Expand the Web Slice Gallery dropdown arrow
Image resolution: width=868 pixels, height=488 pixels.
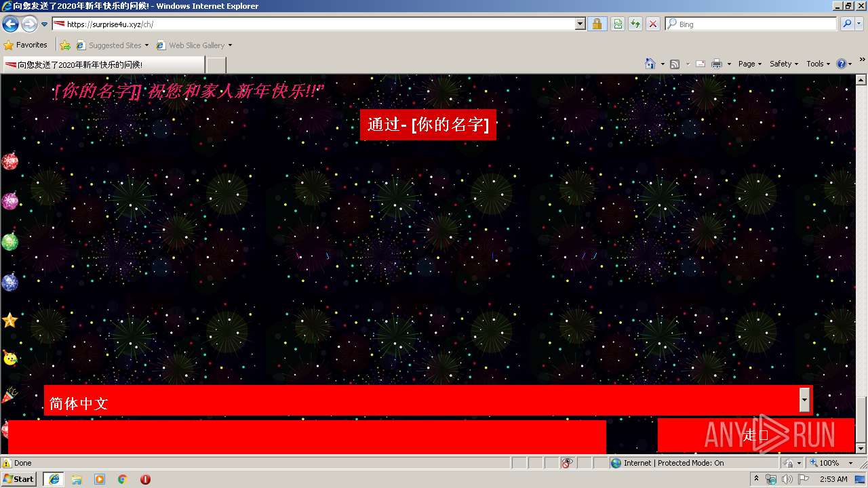[230, 45]
